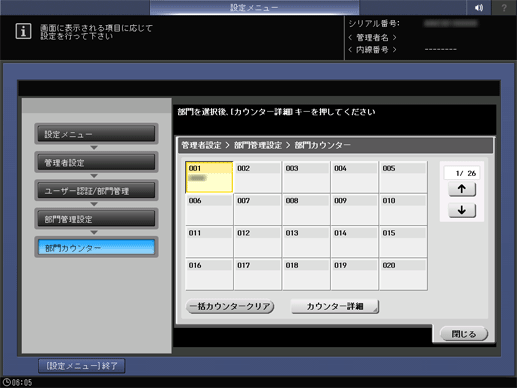Open カウンター詳細 for selected department

click(335, 306)
